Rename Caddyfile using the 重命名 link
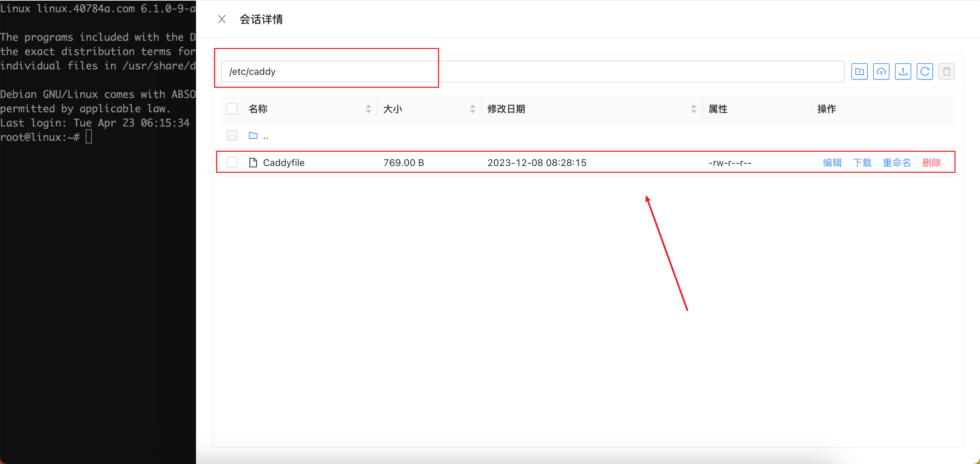 pos(897,162)
